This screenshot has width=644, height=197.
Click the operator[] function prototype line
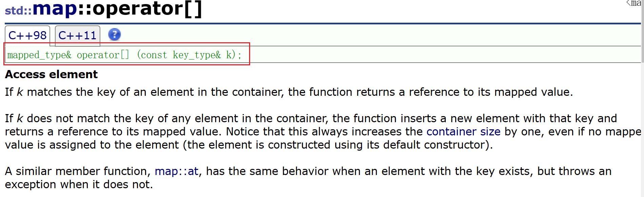(124, 54)
